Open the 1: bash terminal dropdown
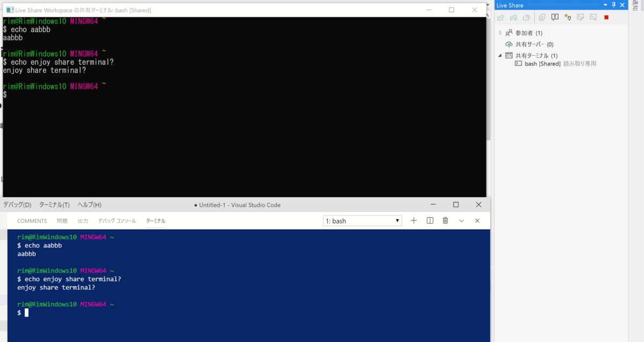644x342 pixels. click(362, 220)
